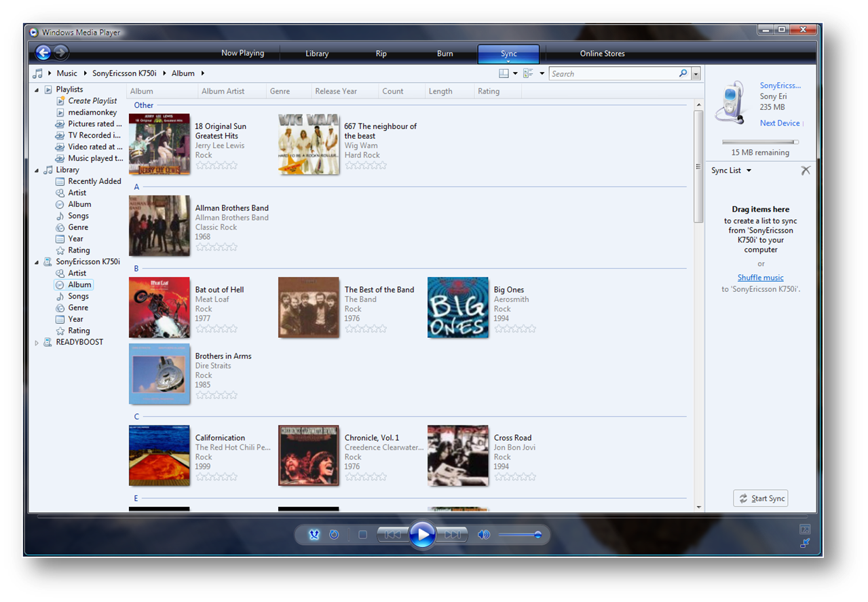868x602 pixels.
Task: Collapse the Playlists tree node
Action: click(x=37, y=90)
